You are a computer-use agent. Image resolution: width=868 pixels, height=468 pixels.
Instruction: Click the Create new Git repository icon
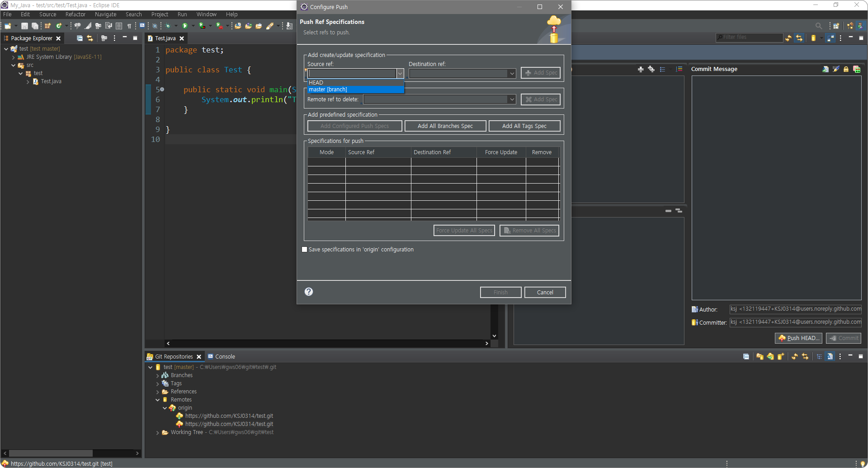780,357
